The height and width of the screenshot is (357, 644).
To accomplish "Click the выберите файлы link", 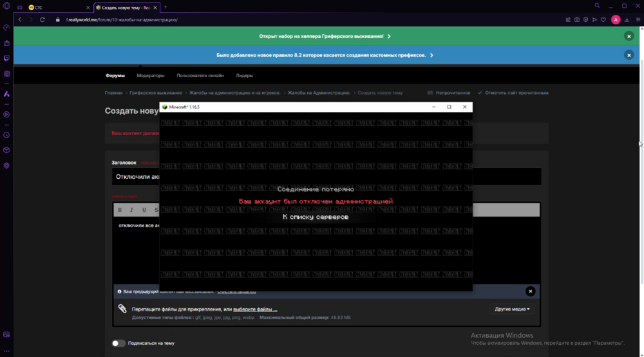I will (255, 309).
